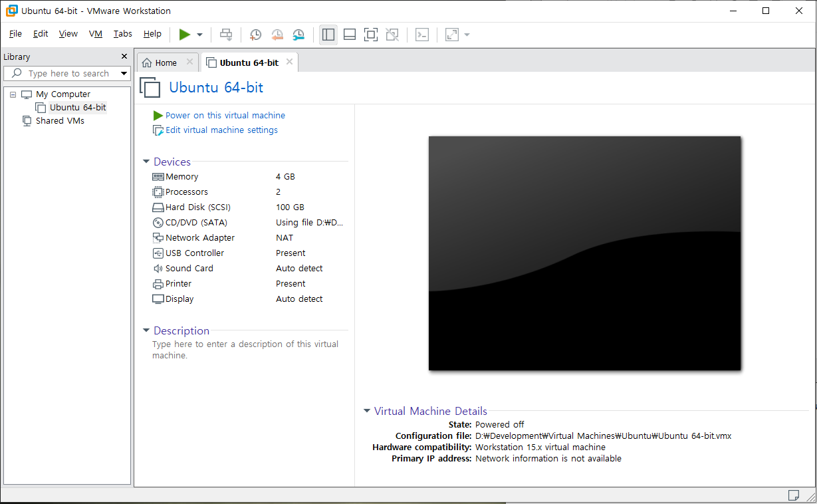Click the message log icon in status bar
Image resolution: width=817 pixels, height=504 pixels.
[794, 495]
